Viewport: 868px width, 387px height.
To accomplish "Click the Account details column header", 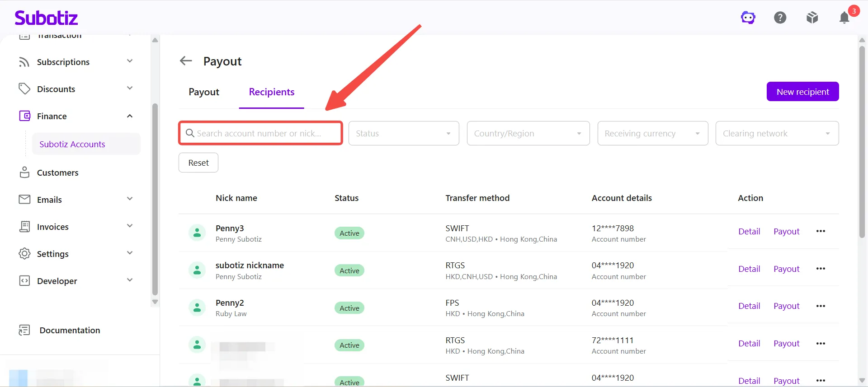I will tap(622, 198).
